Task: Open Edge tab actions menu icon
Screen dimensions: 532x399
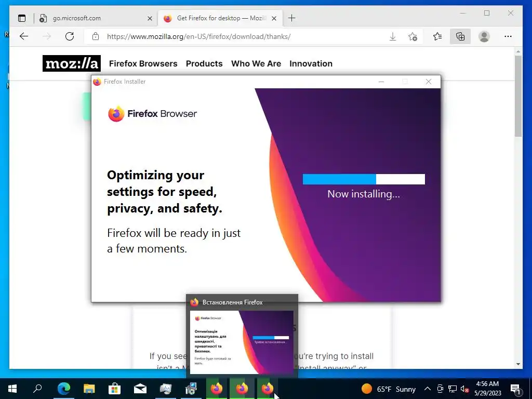Action: [22, 18]
